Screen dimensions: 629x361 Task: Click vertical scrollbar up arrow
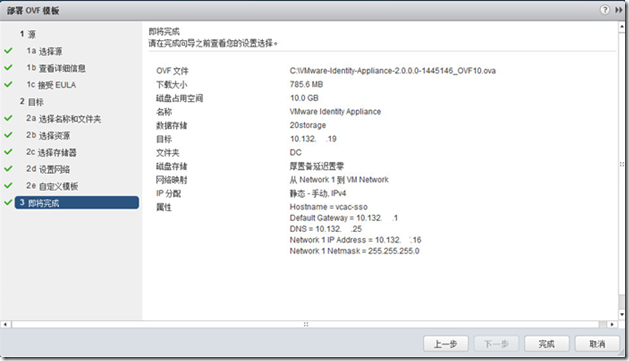coord(622,27)
